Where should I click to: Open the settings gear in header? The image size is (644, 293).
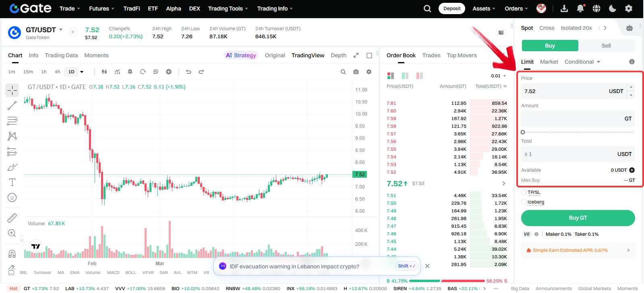(629, 8)
